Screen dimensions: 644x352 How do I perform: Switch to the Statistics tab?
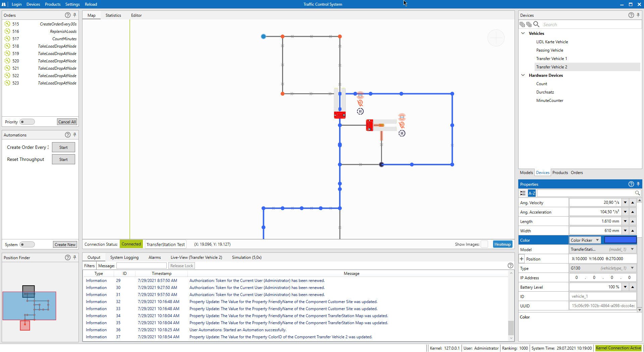(x=113, y=15)
